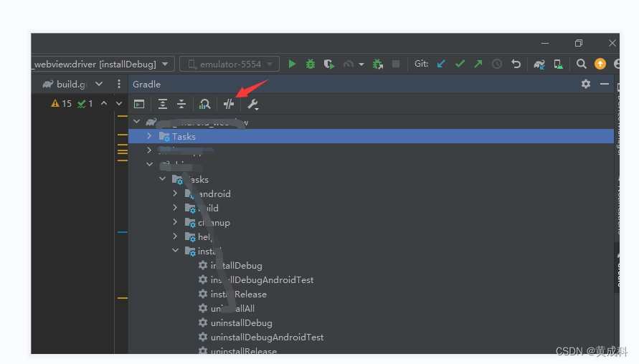The image size is (639, 364).
Task: Collapse the nested Tasks folder
Action: 162,178
